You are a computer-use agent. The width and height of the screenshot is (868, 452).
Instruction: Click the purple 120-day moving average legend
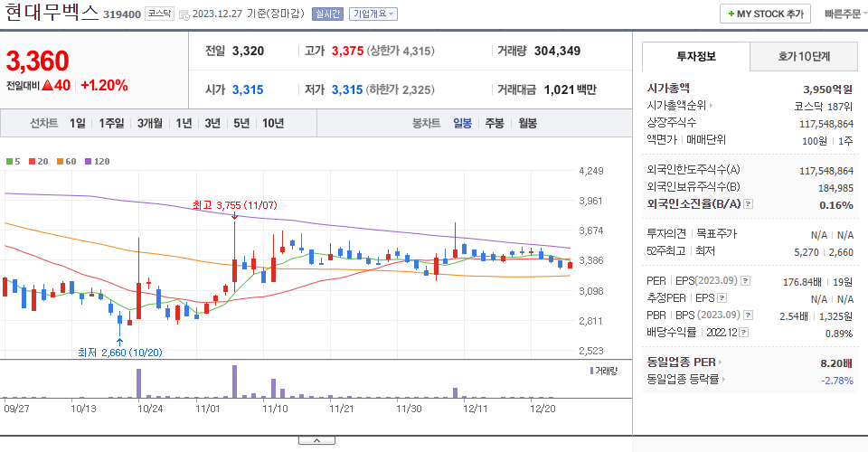click(98, 162)
